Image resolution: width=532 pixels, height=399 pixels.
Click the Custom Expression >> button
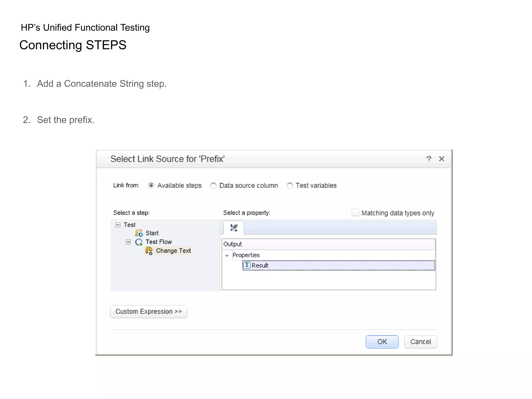(x=149, y=311)
